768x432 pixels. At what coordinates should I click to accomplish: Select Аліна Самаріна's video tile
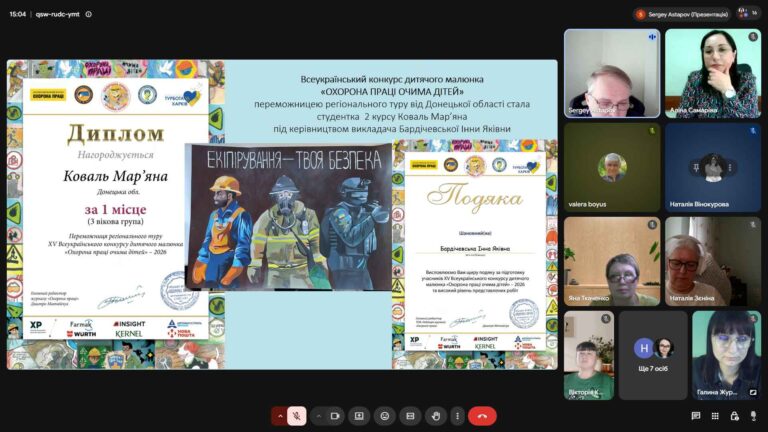pos(713,73)
